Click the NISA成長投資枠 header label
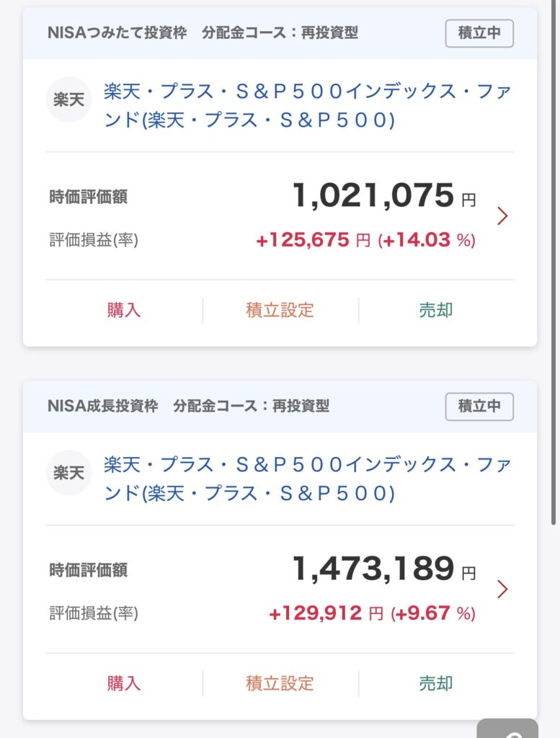The height and width of the screenshot is (738, 560). (102, 406)
